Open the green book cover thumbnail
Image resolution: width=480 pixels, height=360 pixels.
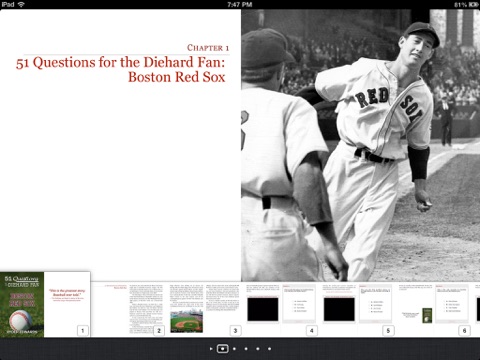point(22,304)
